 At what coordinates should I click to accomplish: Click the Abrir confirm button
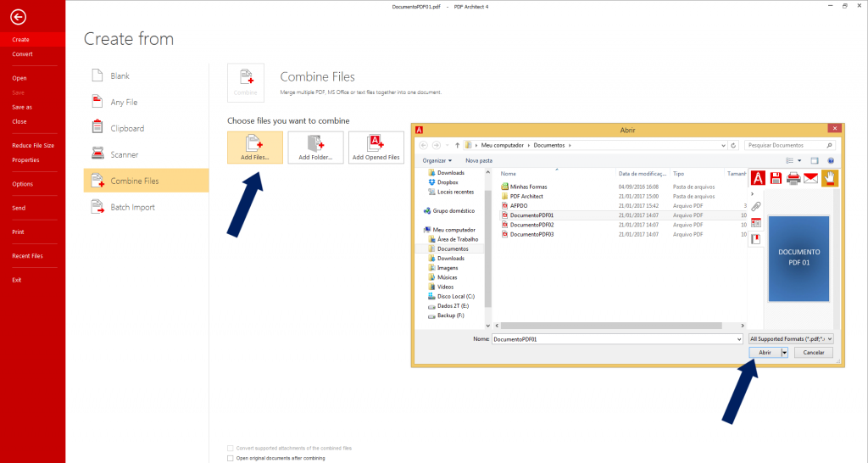765,352
